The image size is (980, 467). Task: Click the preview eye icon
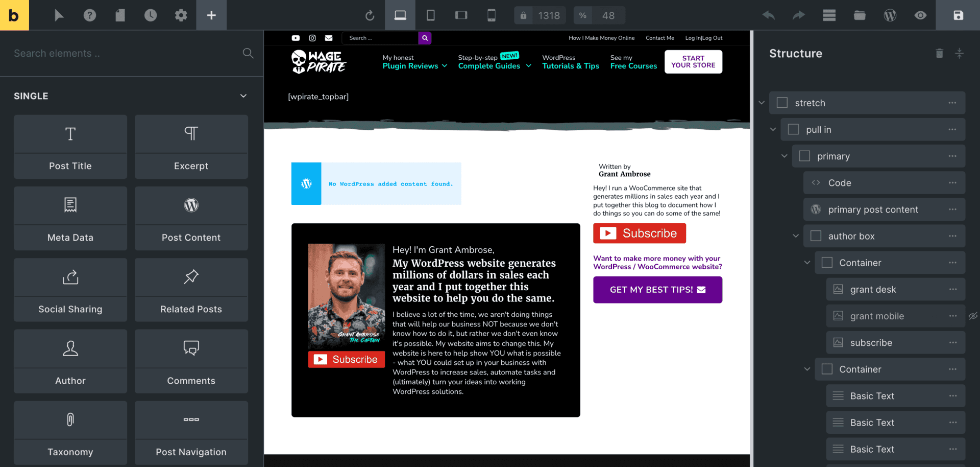pyautogui.click(x=920, y=15)
